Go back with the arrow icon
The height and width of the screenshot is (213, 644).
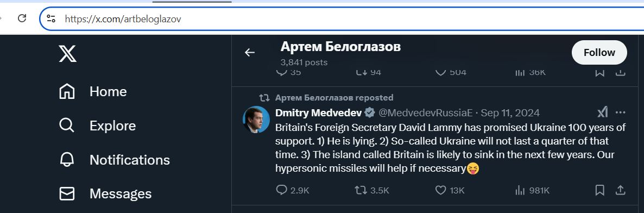pyautogui.click(x=250, y=52)
